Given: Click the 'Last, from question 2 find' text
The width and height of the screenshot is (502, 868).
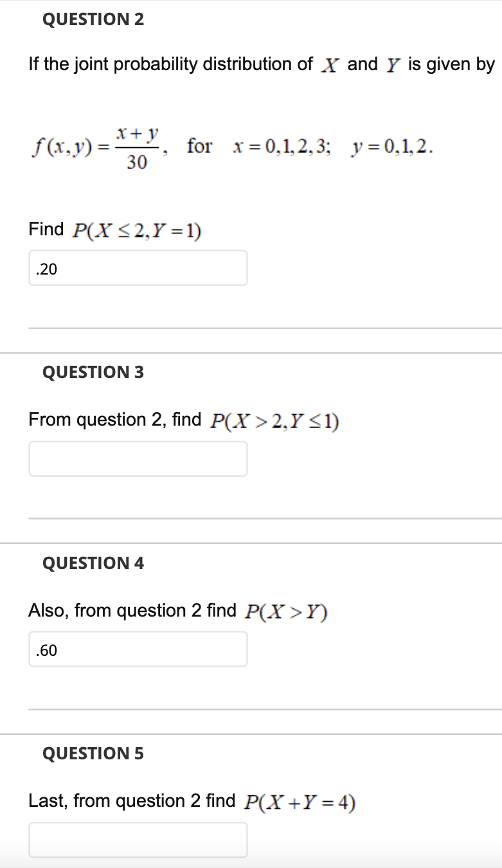Looking at the screenshot, I should coord(132,801).
